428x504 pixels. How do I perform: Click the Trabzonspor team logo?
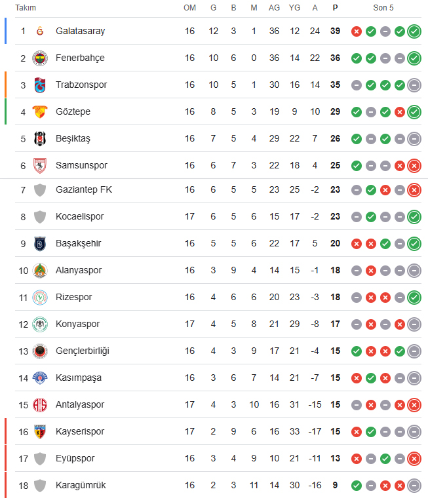point(40,85)
